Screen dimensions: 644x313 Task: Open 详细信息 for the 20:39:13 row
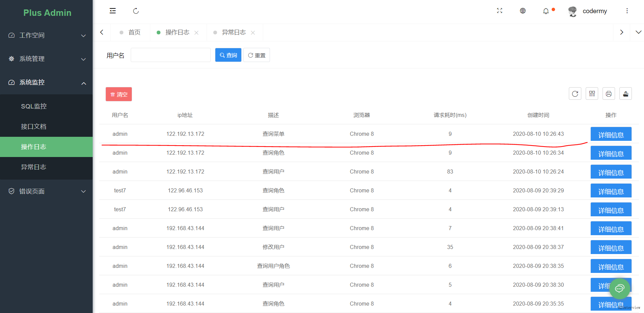coord(611,210)
